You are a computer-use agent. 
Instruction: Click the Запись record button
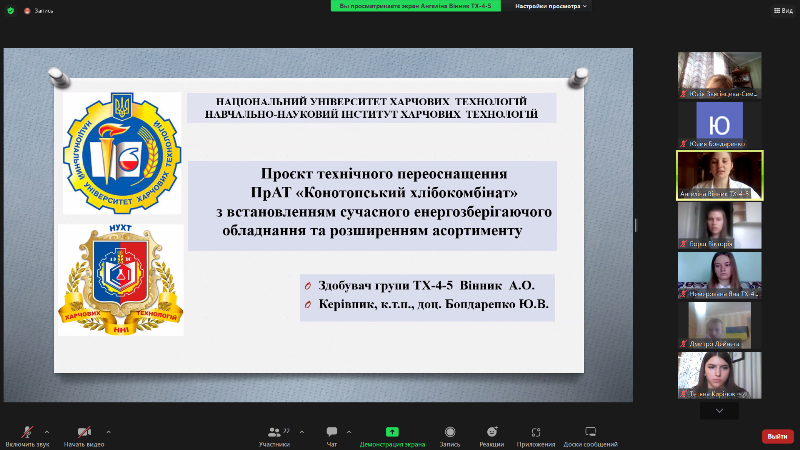click(x=450, y=437)
